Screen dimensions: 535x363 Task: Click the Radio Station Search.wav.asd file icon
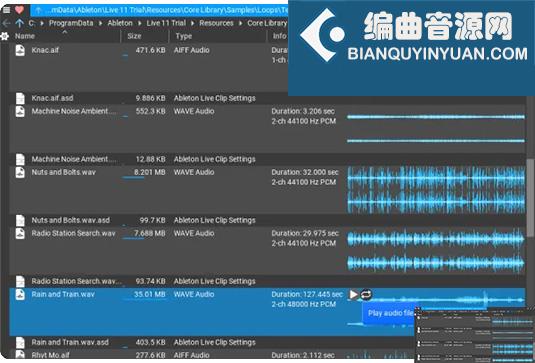pyautogui.click(x=20, y=281)
